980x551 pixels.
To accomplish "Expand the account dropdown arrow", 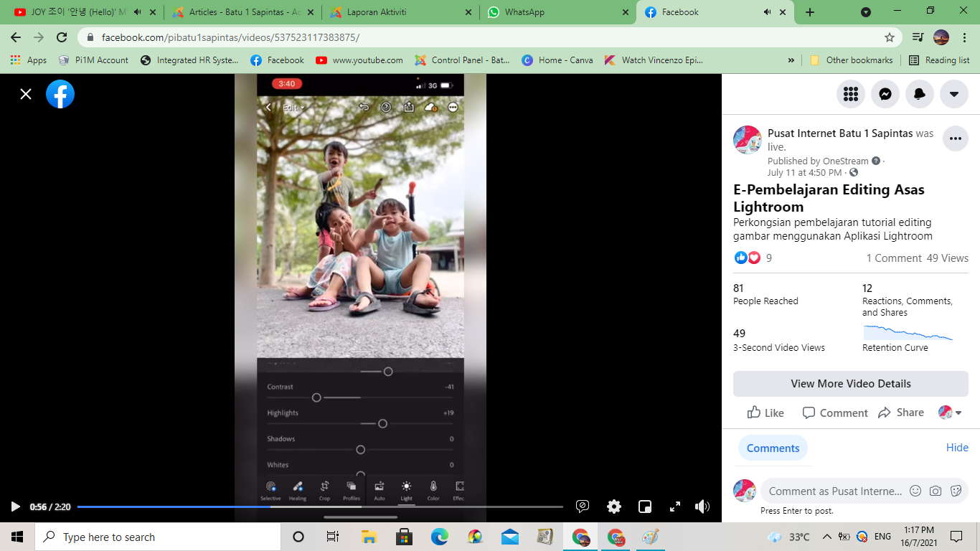I will 954,94.
